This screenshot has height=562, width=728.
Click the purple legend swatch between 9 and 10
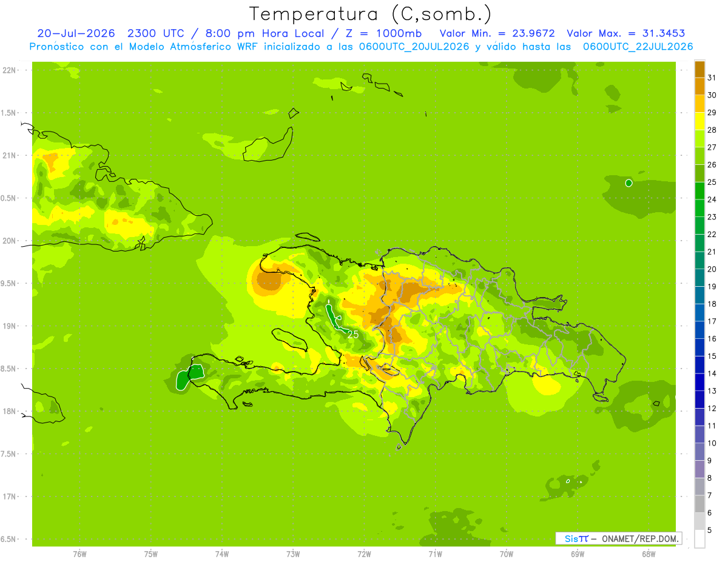(x=699, y=452)
